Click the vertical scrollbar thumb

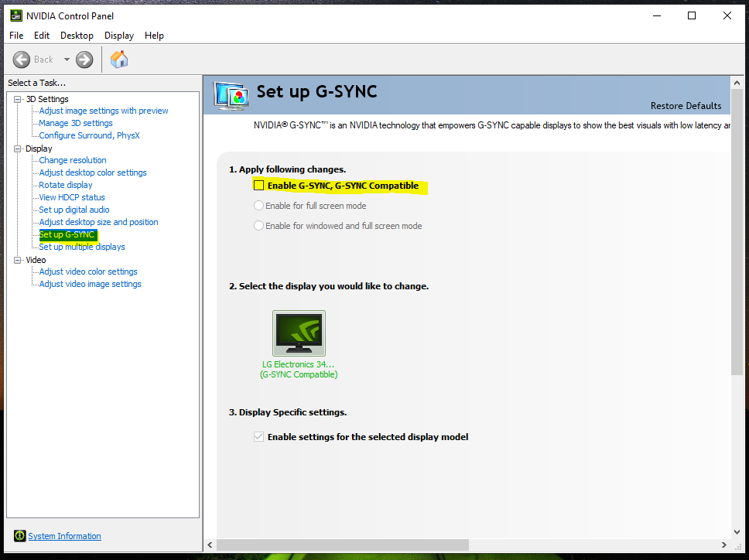pyautogui.click(x=737, y=232)
